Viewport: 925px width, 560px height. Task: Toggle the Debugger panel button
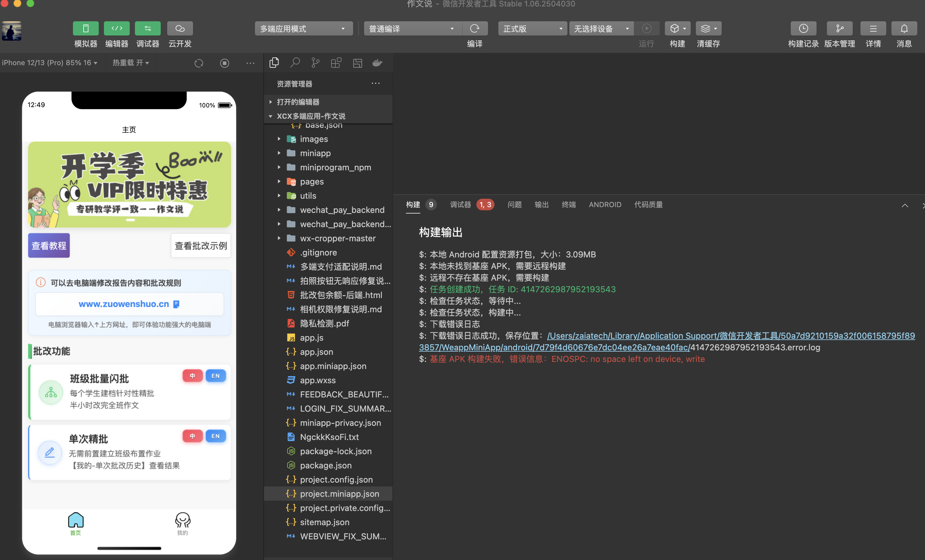[x=147, y=28]
